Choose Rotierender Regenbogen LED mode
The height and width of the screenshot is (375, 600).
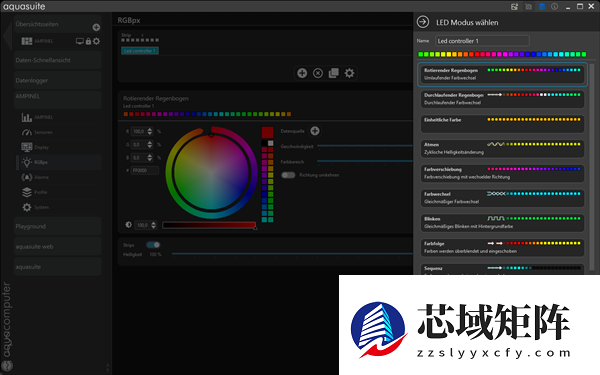pyautogui.click(x=502, y=74)
